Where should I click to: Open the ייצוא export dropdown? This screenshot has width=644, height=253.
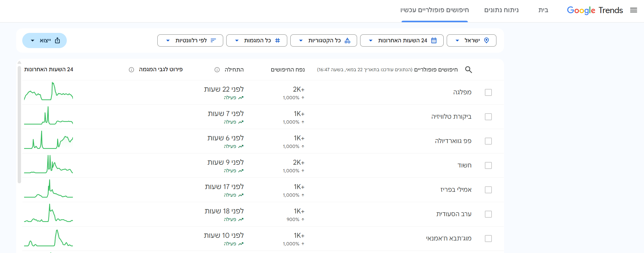[x=45, y=40]
